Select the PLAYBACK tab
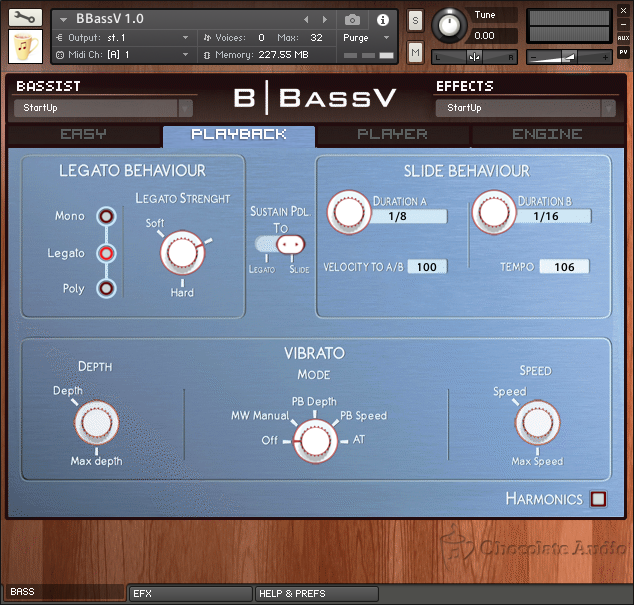 coord(239,135)
